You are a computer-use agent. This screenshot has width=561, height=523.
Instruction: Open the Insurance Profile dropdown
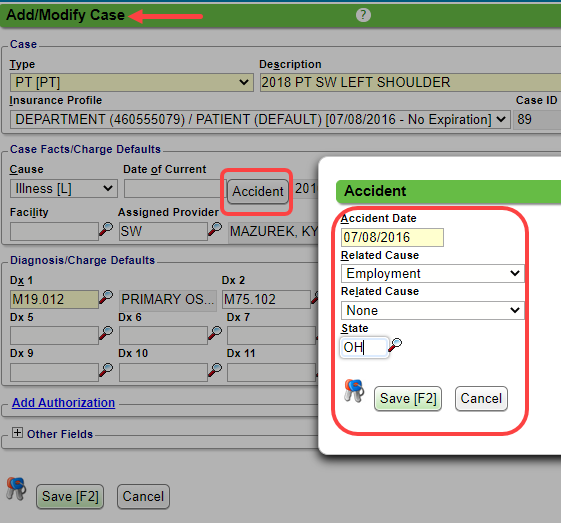260,119
